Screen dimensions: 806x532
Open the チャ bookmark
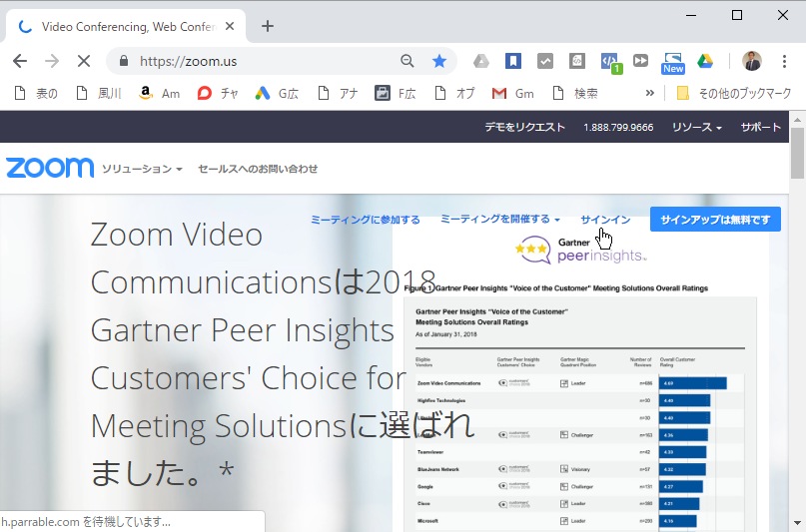(x=218, y=94)
